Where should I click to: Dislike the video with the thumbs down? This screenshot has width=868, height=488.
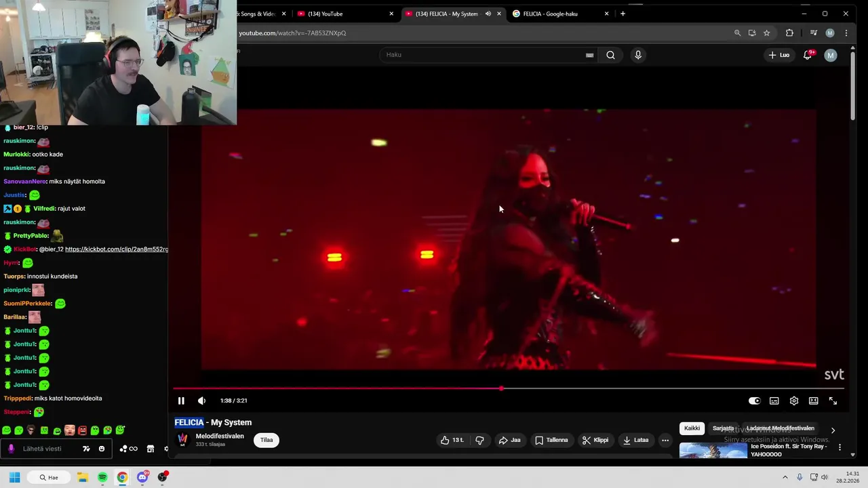coord(479,440)
